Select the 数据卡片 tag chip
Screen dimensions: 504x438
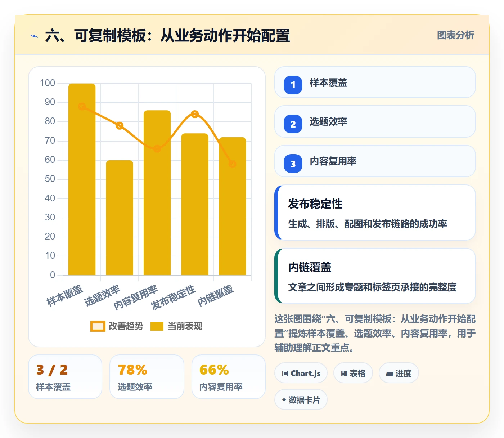(301, 400)
